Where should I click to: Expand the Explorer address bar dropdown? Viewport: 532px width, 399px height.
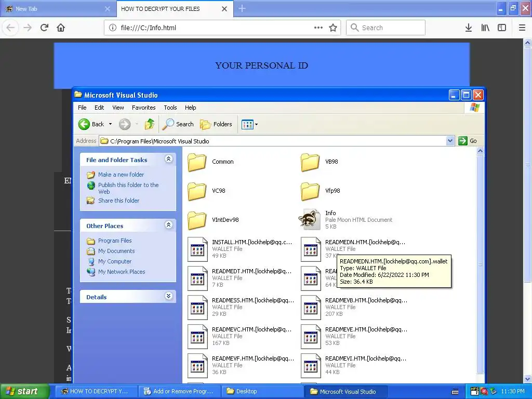pyautogui.click(x=450, y=141)
